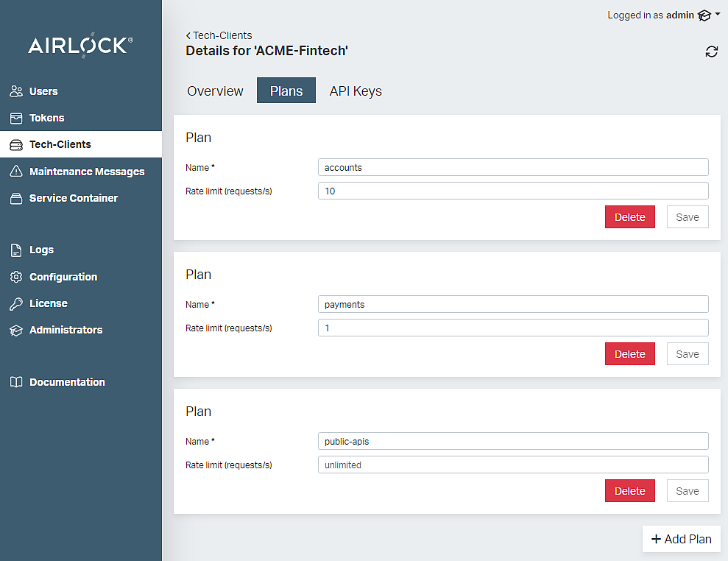The width and height of the screenshot is (728, 561).
Task: Click the License key icon
Action: pyautogui.click(x=16, y=303)
